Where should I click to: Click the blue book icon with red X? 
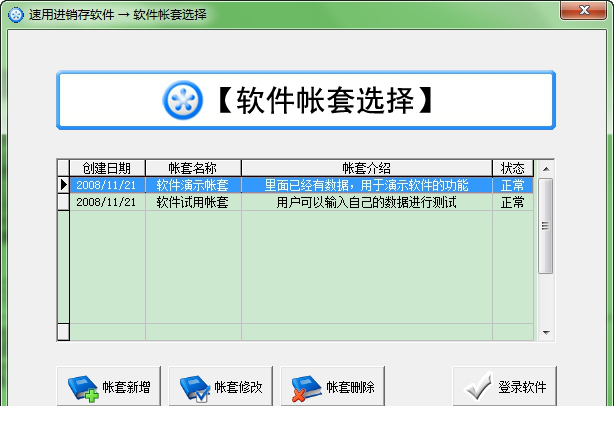(x=307, y=388)
